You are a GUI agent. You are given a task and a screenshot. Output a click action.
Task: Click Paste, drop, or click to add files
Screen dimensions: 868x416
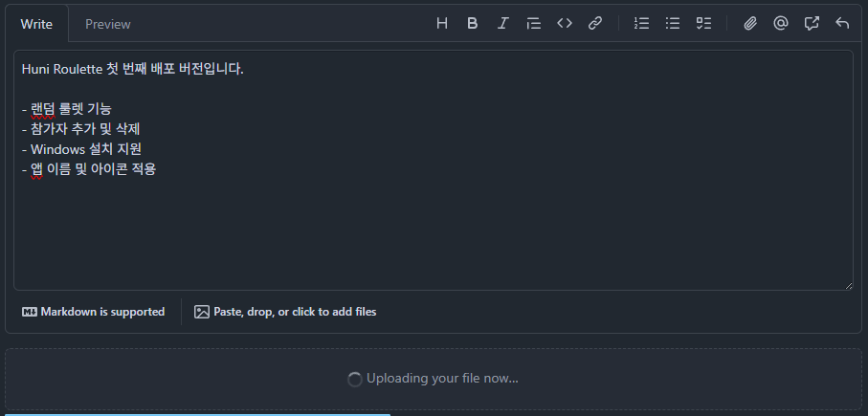285,312
